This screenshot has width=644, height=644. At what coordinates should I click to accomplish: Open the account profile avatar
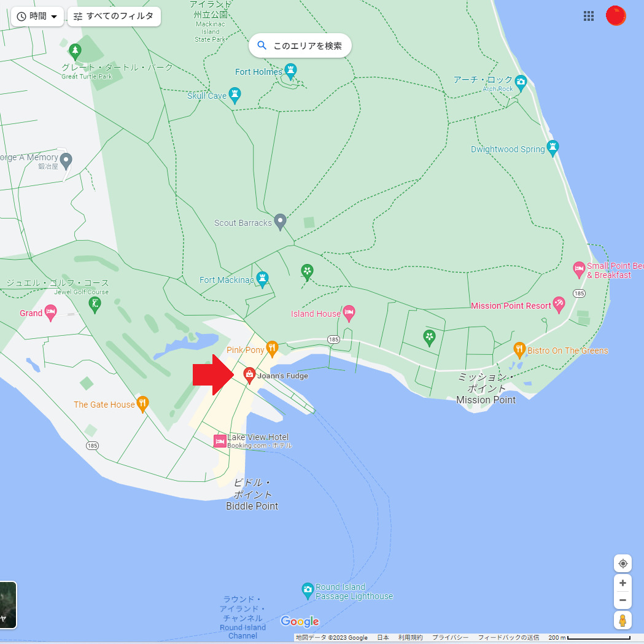coord(616,15)
